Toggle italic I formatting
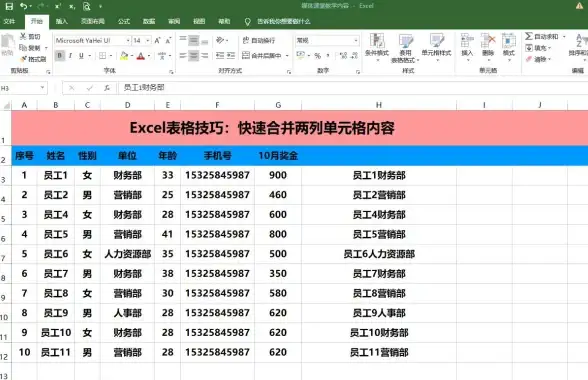 [70, 56]
